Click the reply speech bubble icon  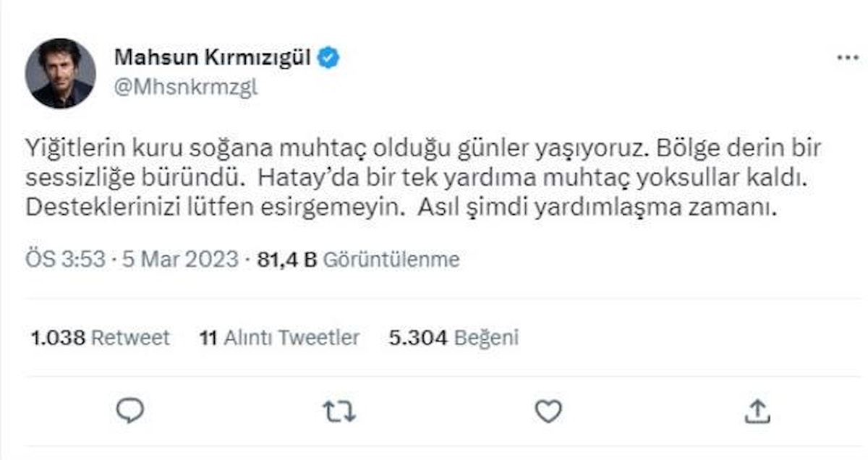tap(130, 411)
